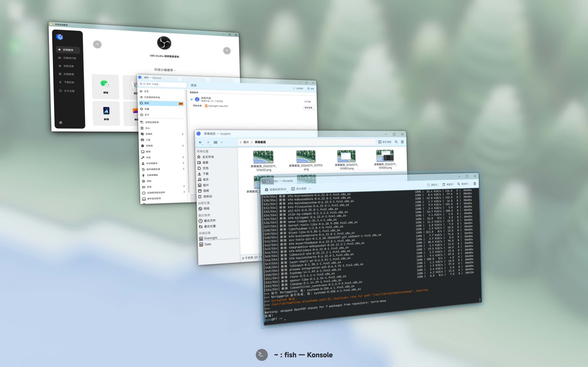Select App Ranking (应用排行榜) in store sidebar
The height and width of the screenshot is (367, 588).
pos(69,58)
